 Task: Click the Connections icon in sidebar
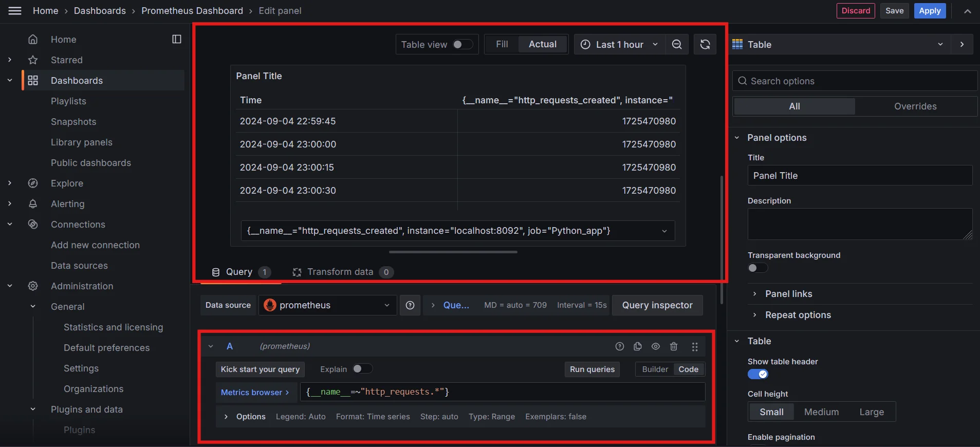click(x=33, y=225)
